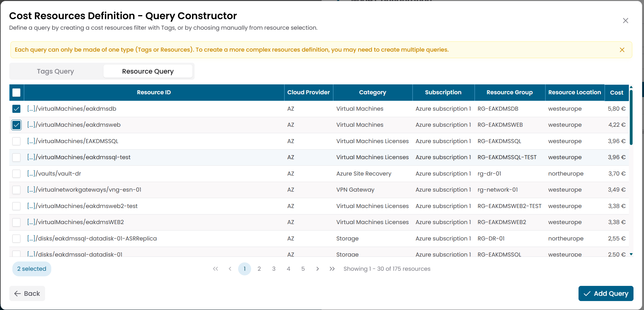The height and width of the screenshot is (310, 644).
Task: Go to the next results page
Action: [318, 269]
